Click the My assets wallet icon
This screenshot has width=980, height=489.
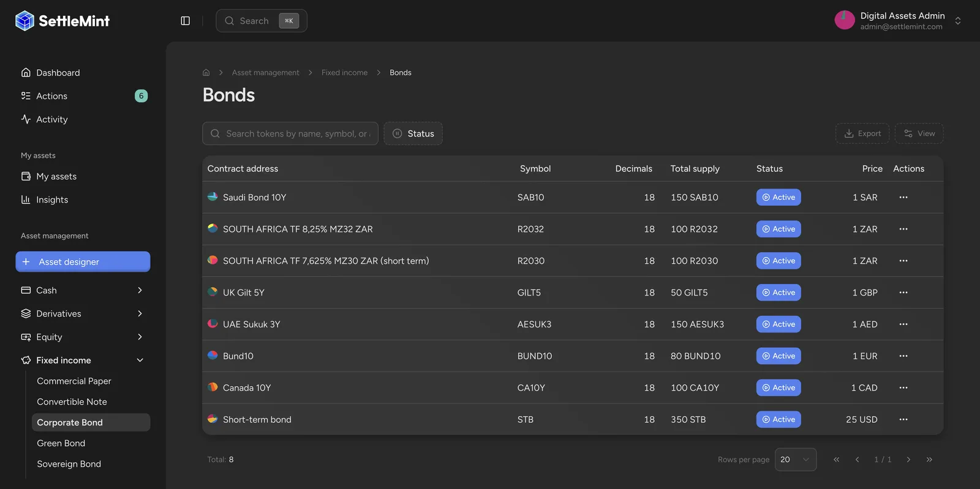(x=26, y=176)
